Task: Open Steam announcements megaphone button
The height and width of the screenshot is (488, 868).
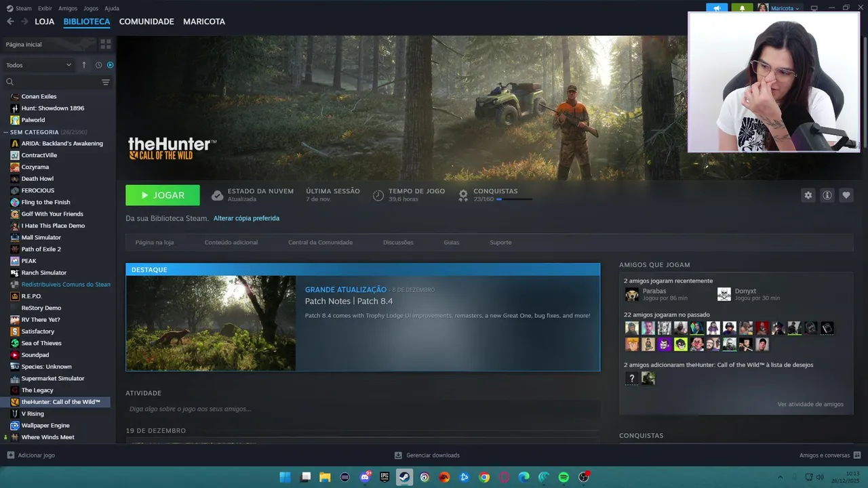Action: point(717,8)
